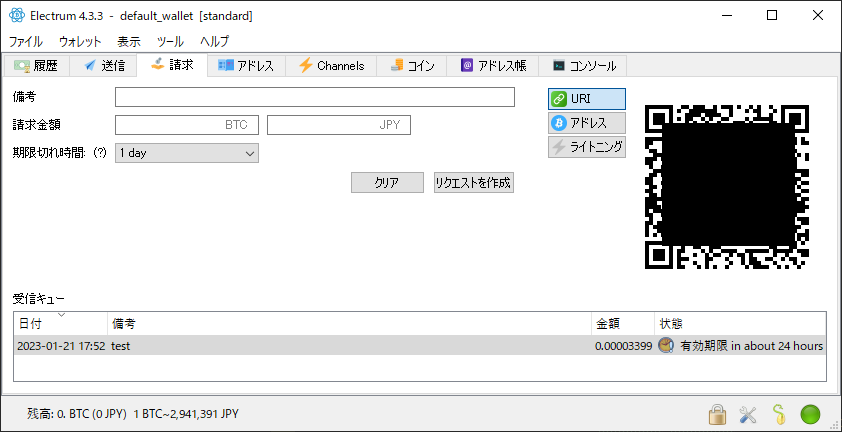Screen dimensions: 842x432
Task: Open the 表示 menu
Action: (x=128, y=41)
